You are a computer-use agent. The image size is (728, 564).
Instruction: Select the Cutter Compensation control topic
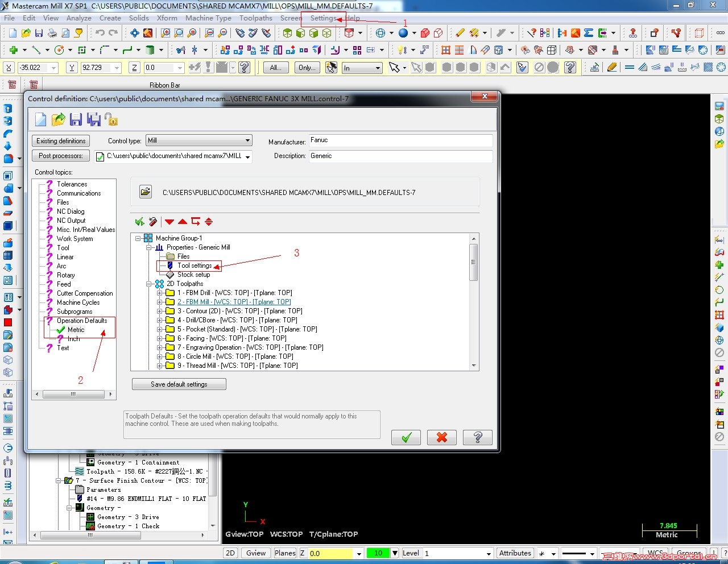point(85,293)
